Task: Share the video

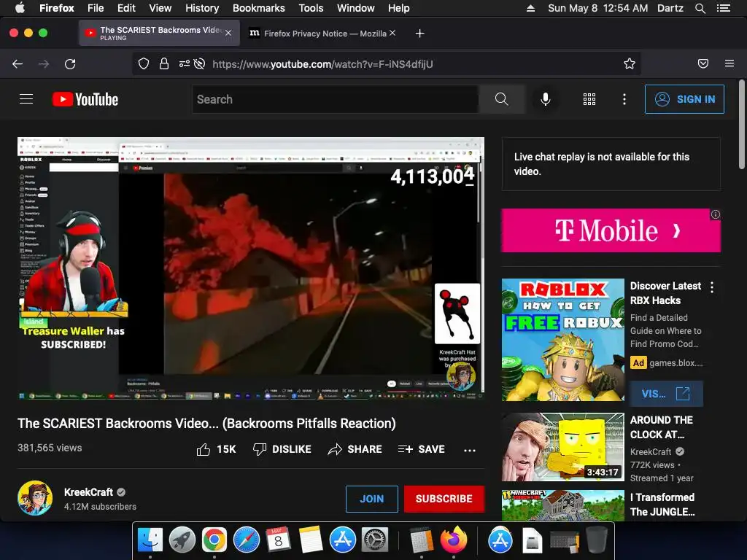Action: pos(355,449)
